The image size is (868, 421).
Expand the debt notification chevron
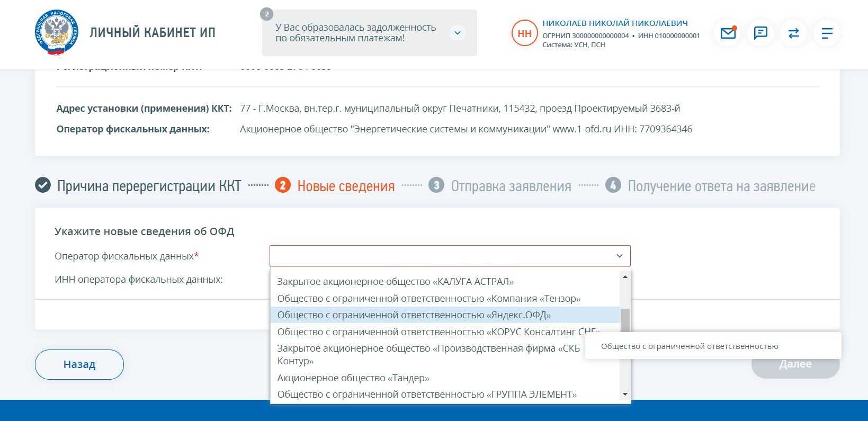pyautogui.click(x=458, y=33)
